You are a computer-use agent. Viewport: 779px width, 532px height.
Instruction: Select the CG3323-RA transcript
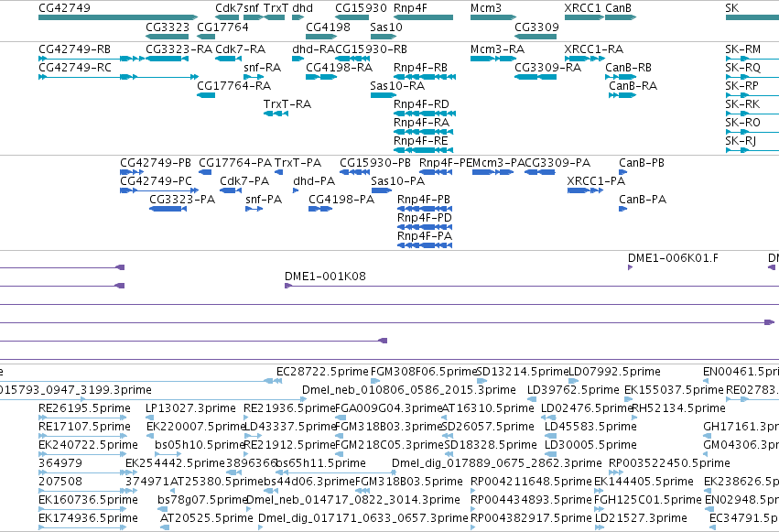click(x=167, y=59)
